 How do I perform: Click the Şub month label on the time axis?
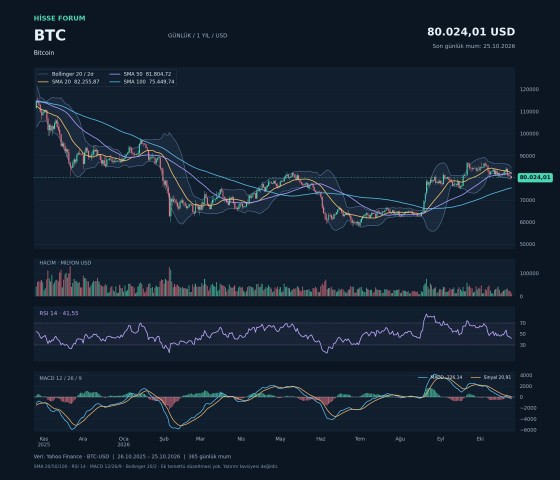[164, 439]
